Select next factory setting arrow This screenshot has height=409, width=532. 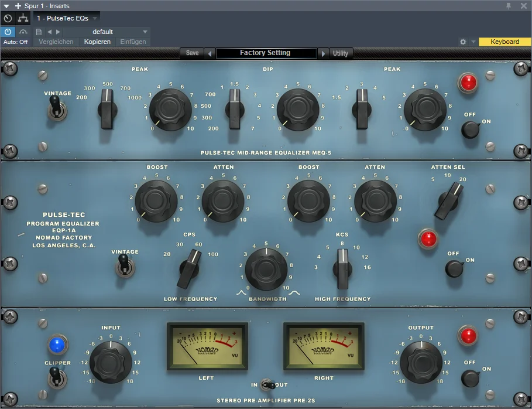(x=323, y=53)
